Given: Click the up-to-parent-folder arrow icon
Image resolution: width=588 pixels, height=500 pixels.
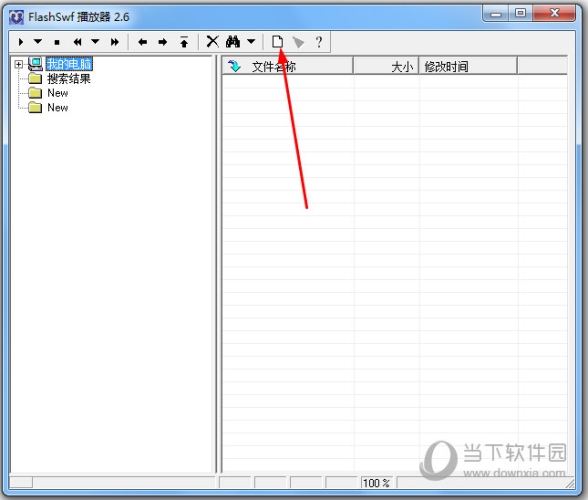Looking at the screenshot, I should click(x=184, y=42).
